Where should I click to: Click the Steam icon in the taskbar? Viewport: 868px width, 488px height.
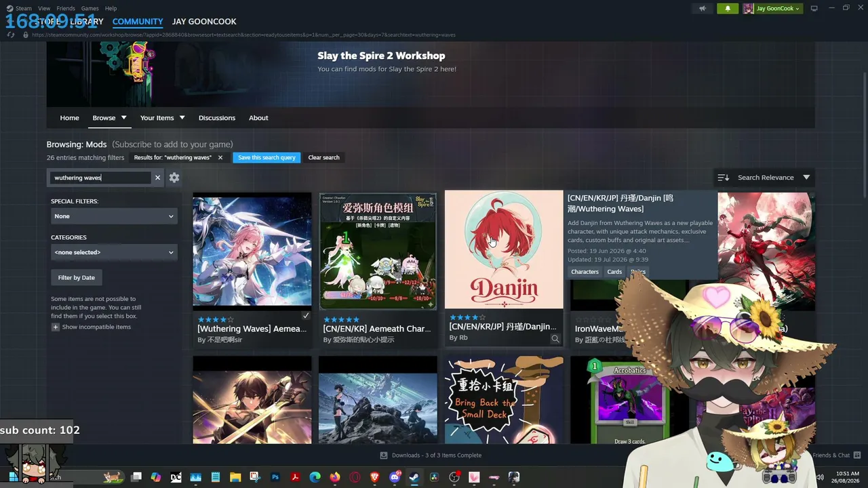[414, 477]
